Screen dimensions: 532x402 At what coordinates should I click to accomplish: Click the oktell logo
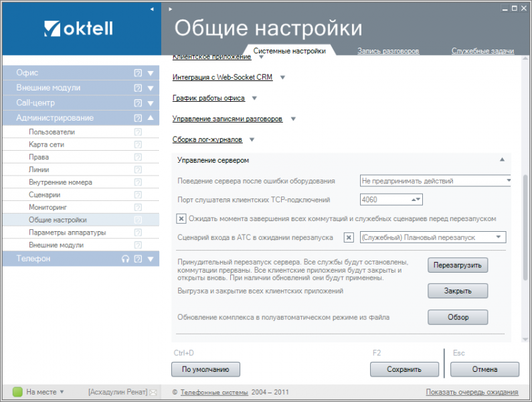click(x=78, y=29)
